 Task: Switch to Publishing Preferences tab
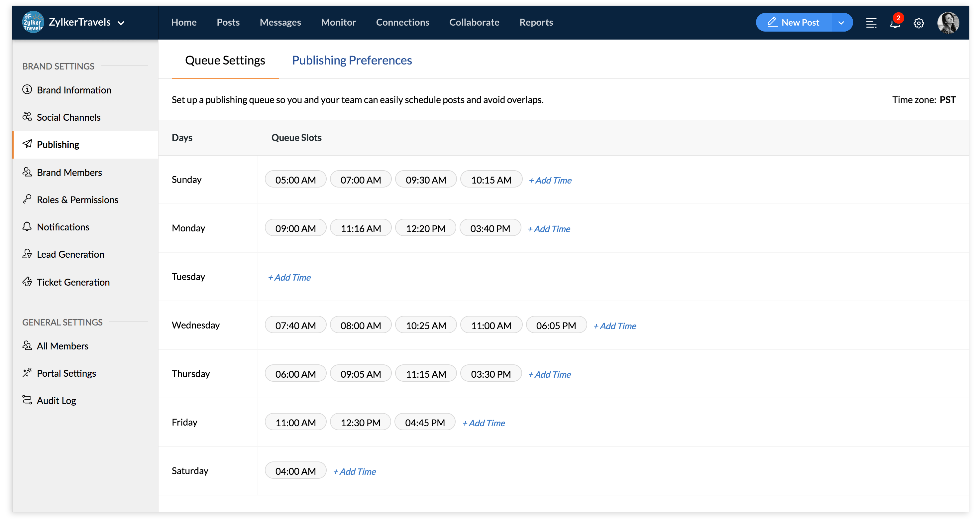click(x=352, y=60)
